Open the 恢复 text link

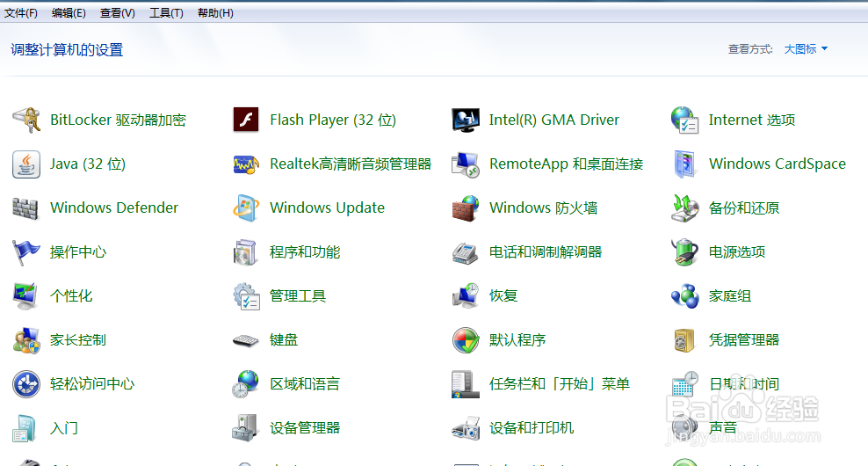pos(503,296)
